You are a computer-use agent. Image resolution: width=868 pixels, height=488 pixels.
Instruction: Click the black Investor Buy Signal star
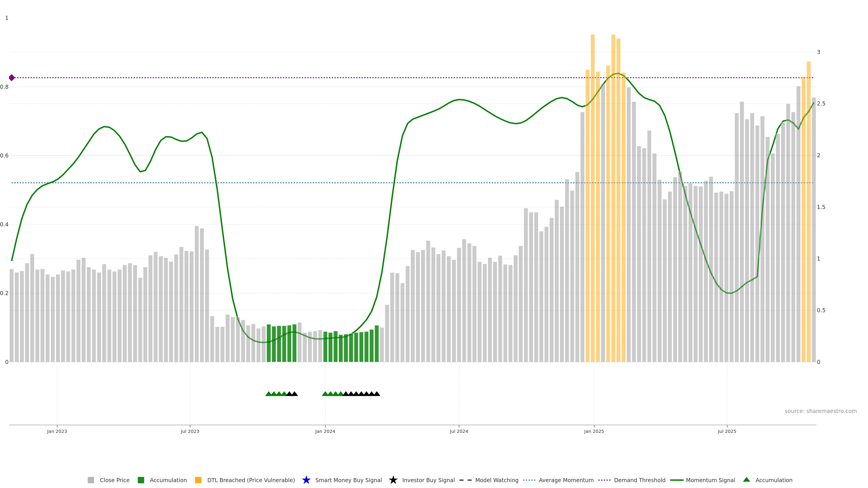coord(393,480)
